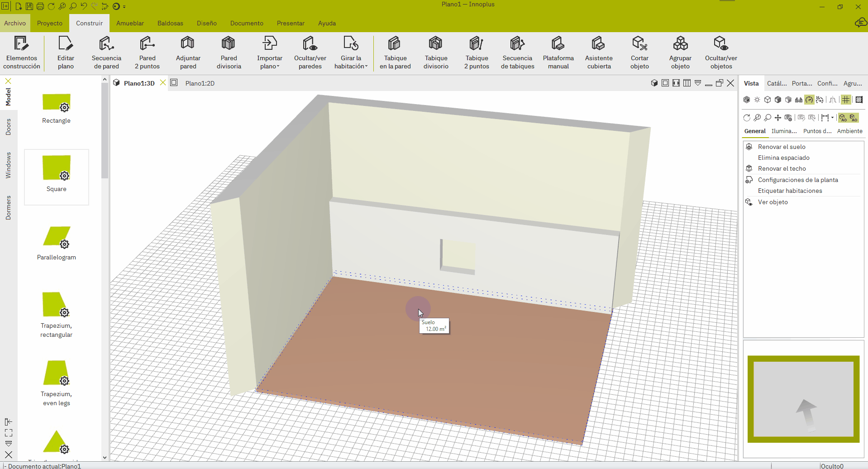Select the Trapezium, rectangular shape
Viewport: 868px width, 469px height.
57,315
